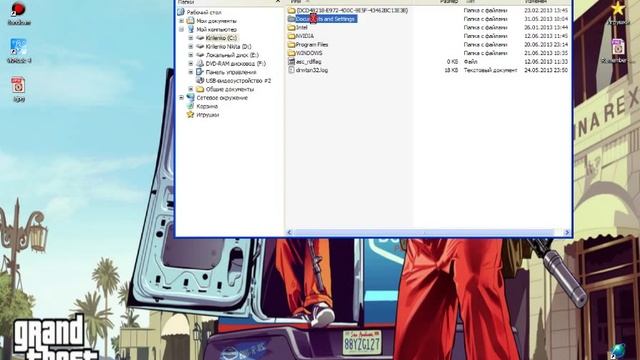Select the NVIDIA folder icon
Image resolution: width=640 pixels, height=360 pixels.
click(x=291, y=36)
